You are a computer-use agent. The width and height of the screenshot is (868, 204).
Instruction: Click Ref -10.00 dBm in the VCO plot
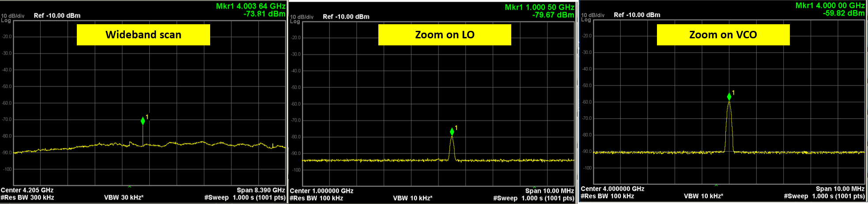click(637, 15)
